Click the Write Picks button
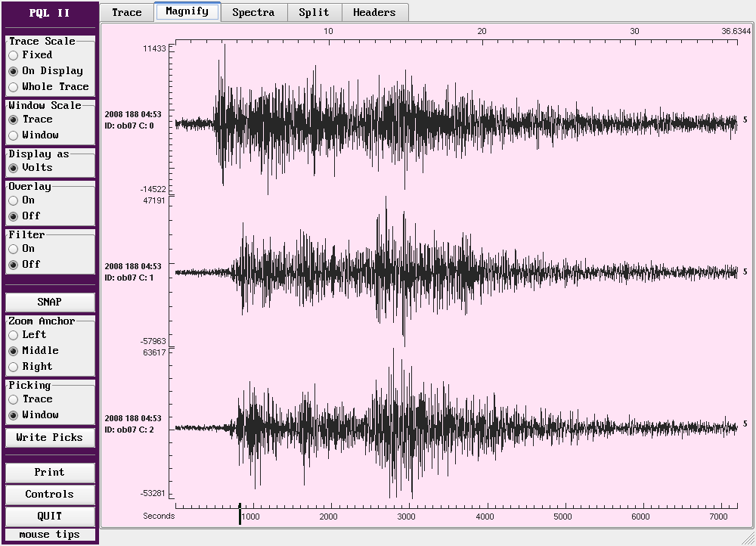Screen dimensions: 756x546 tap(50, 438)
